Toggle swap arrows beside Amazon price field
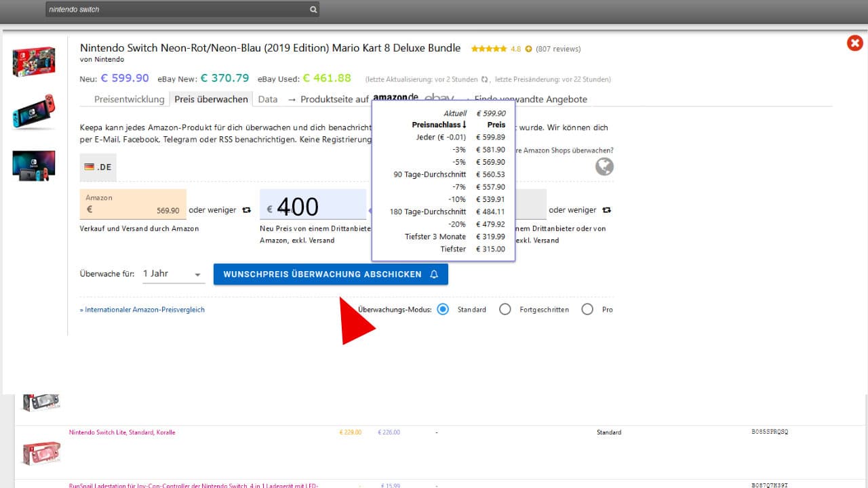Image resolution: width=868 pixels, height=488 pixels. coord(247,210)
